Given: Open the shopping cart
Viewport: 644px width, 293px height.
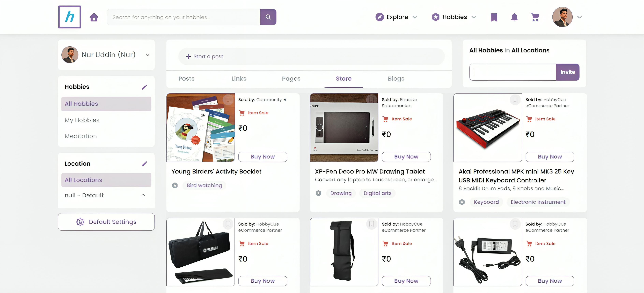Looking at the screenshot, I should click(535, 17).
